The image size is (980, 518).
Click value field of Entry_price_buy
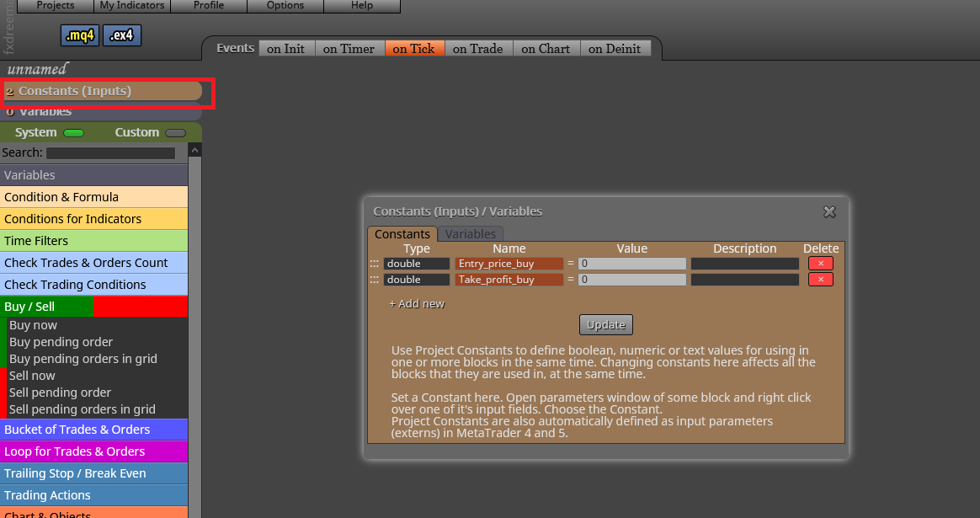[x=632, y=264]
